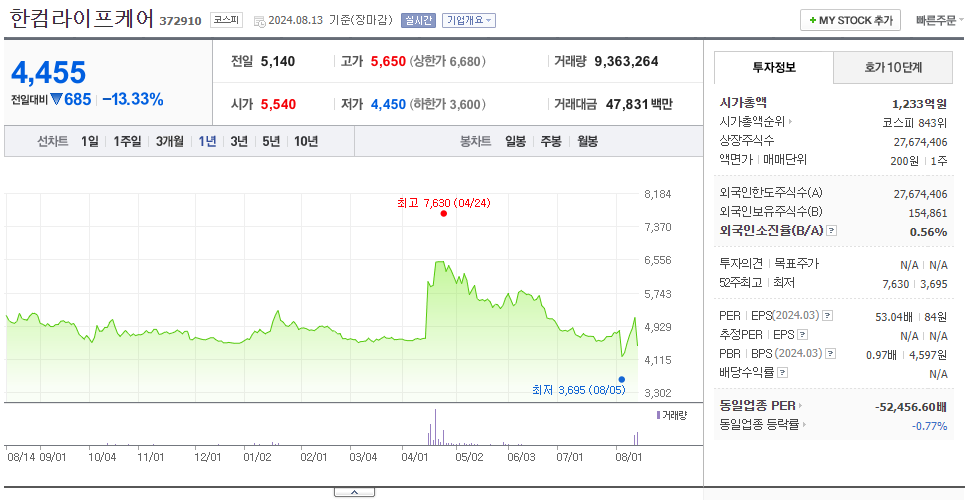The width and height of the screenshot is (968, 500).
Task: Expand 동일업종 등락률 arrow link
Action: pos(763,425)
